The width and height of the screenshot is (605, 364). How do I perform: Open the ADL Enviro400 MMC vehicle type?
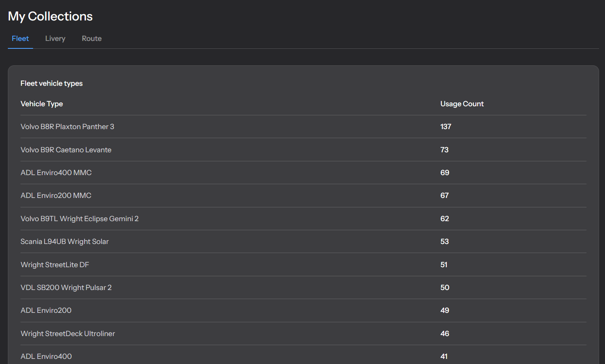(x=56, y=173)
